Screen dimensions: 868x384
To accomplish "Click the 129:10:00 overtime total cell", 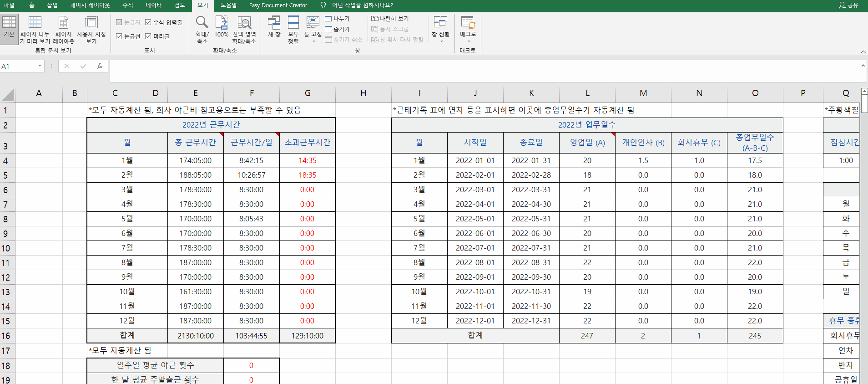I will point(308,336).
